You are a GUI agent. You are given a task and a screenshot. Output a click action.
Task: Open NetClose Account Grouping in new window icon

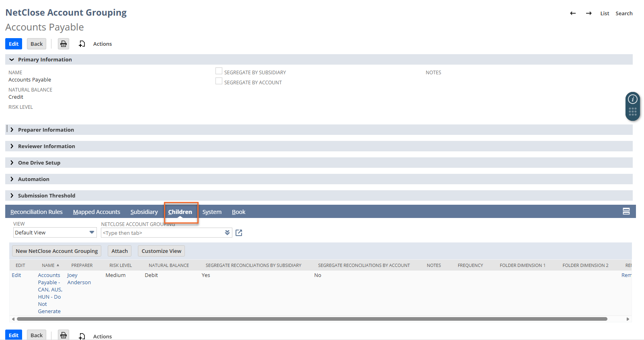(x=239, y=233)
